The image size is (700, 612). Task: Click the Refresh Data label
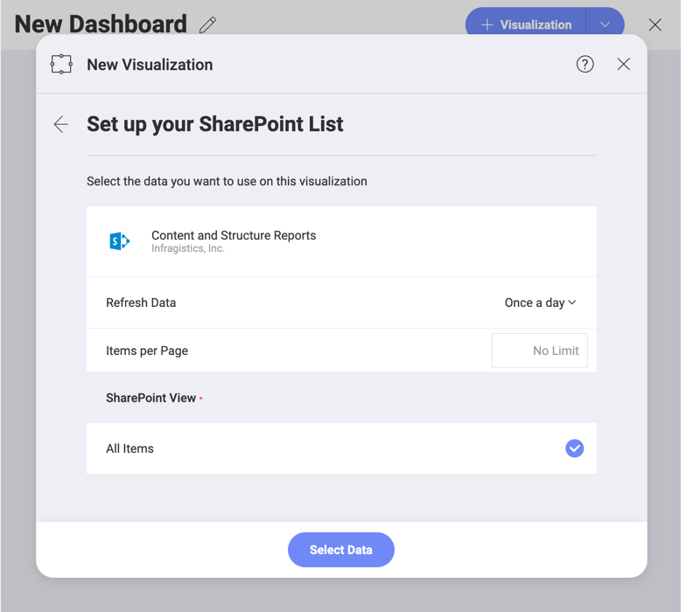pyautogui.click(x=141, y=303)
